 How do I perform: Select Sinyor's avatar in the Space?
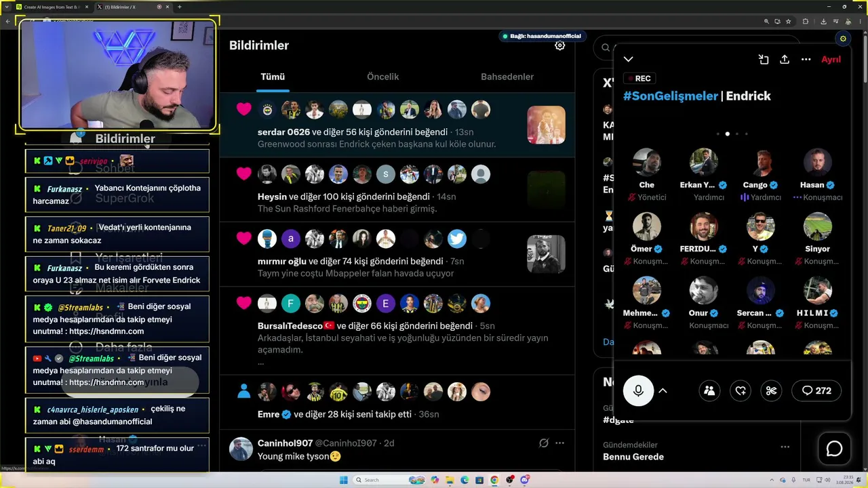(x=818, y=226)
